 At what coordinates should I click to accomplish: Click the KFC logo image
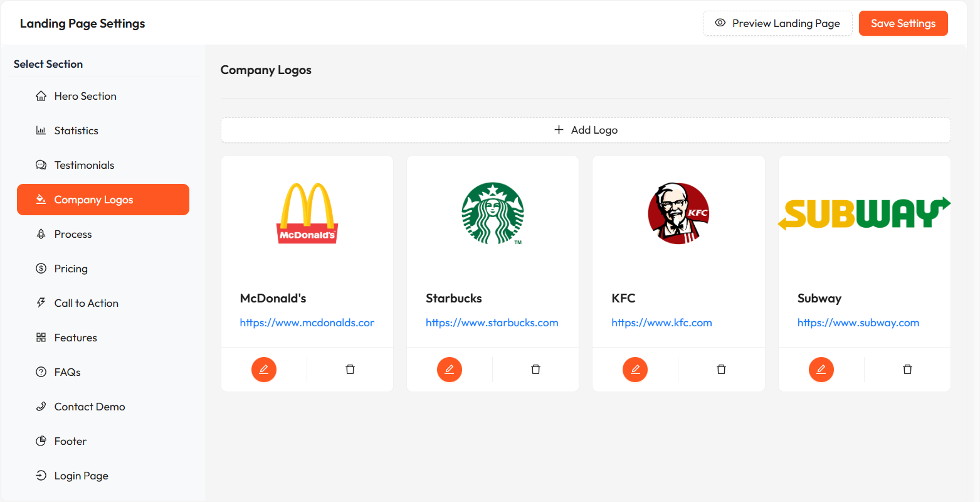click(678, 213)
